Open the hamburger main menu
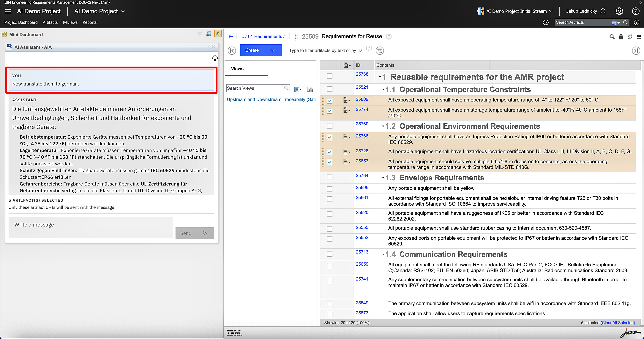The image size is (644, 339). [x=8, y=11]
